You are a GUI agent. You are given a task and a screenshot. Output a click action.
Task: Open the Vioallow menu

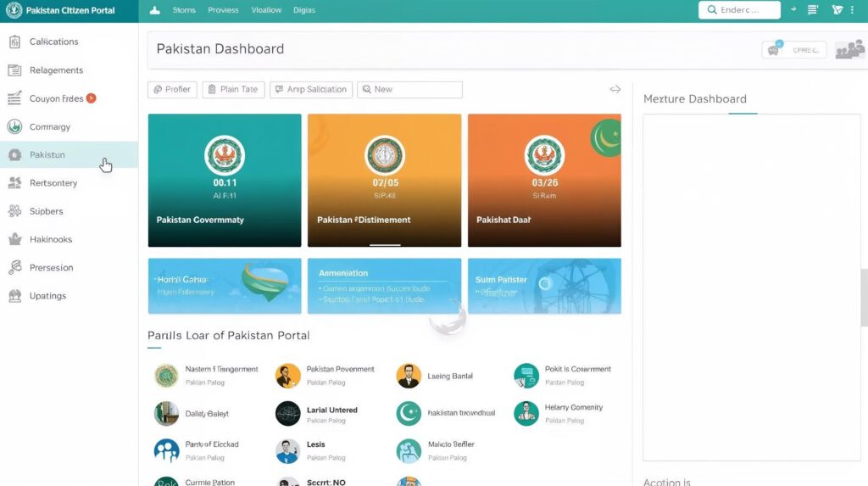pos(266,10)
